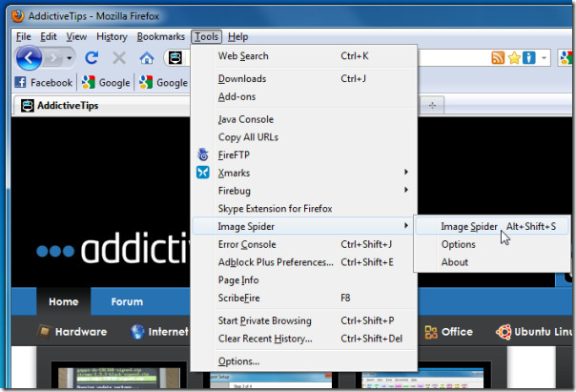Click the Xmarks icon in menu

[x=203, y=173]
